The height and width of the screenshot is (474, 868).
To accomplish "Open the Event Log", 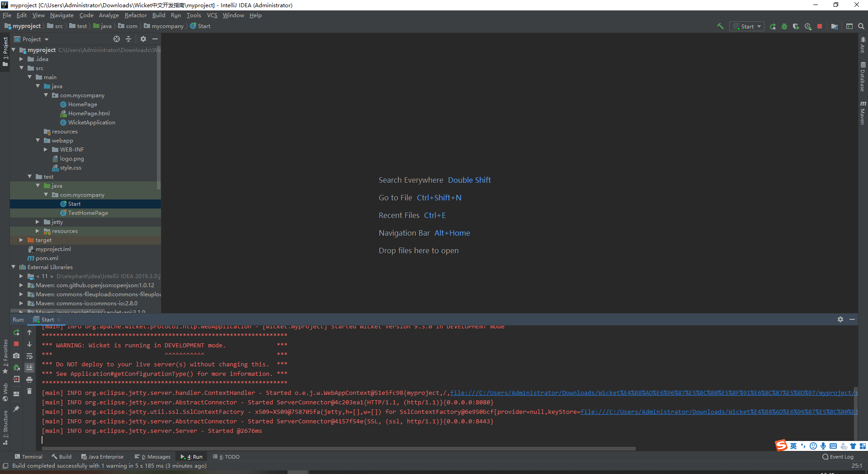I will point(838,457).
